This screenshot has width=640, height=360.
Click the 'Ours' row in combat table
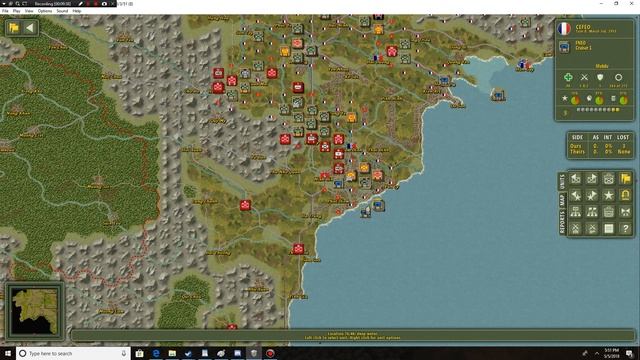coord(600,146)
